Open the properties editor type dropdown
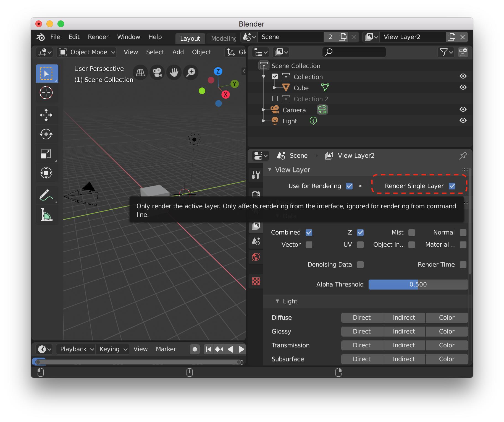Image resolution: width=504 pixels, height=422 pixels. point(261,156)
